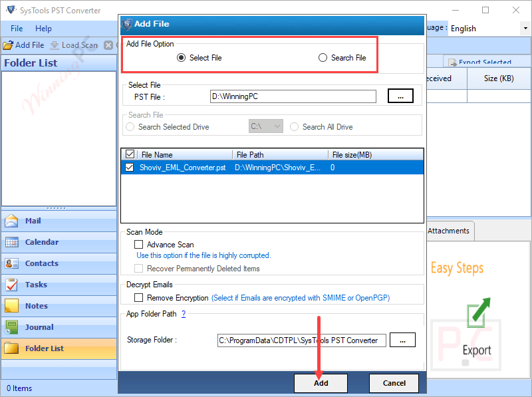
Task: Click the close-file X icon in toolbar
Action: point(108,45)
